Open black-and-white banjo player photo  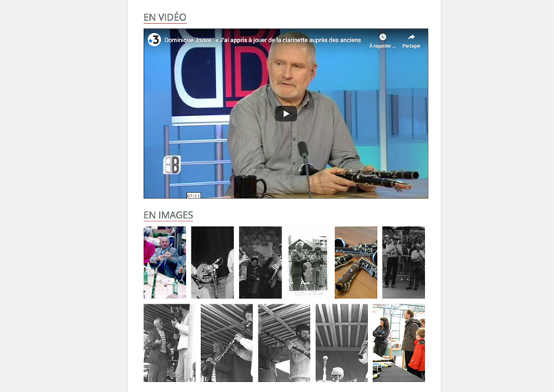[x=212, y=263]
